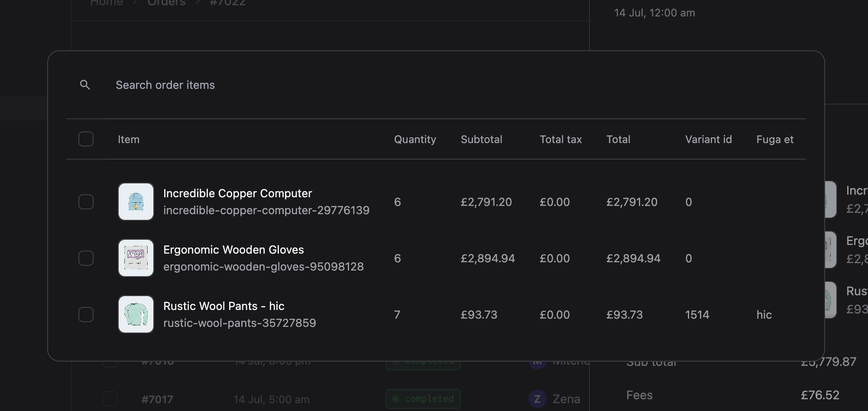Click the search magnifier icon
868x411 pixels.
(x=85, y=85)
